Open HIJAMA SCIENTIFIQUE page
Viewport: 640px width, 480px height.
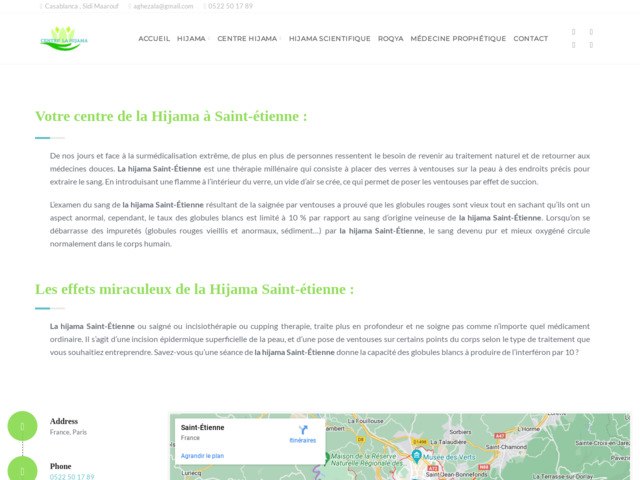(330, 38)
